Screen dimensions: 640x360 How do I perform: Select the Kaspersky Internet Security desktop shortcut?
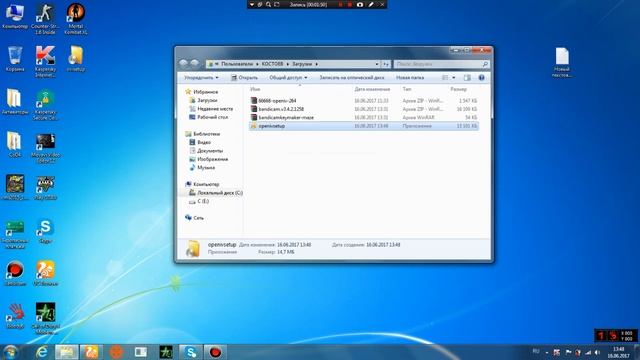coord(45,61)
